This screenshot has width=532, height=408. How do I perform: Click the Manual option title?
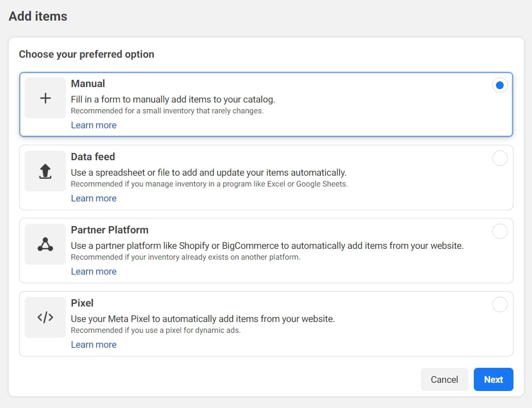[88, 83]
